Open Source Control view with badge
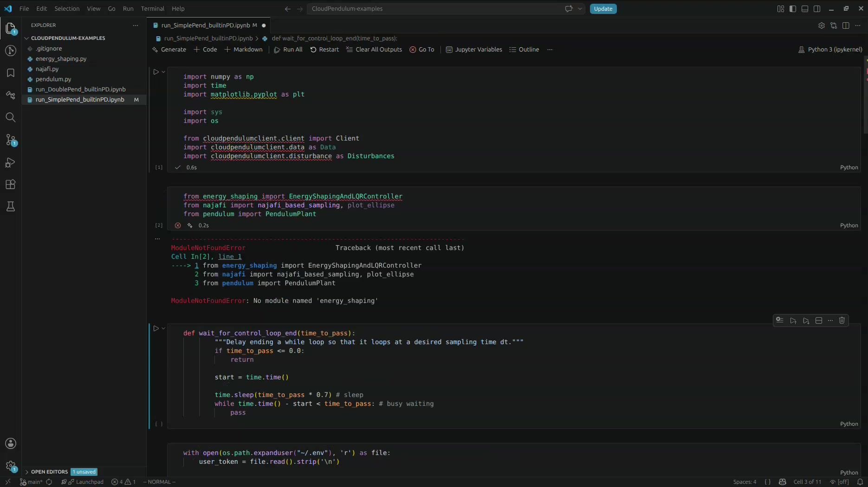Screen dimensions: 868x487 (x=11, y=140)
